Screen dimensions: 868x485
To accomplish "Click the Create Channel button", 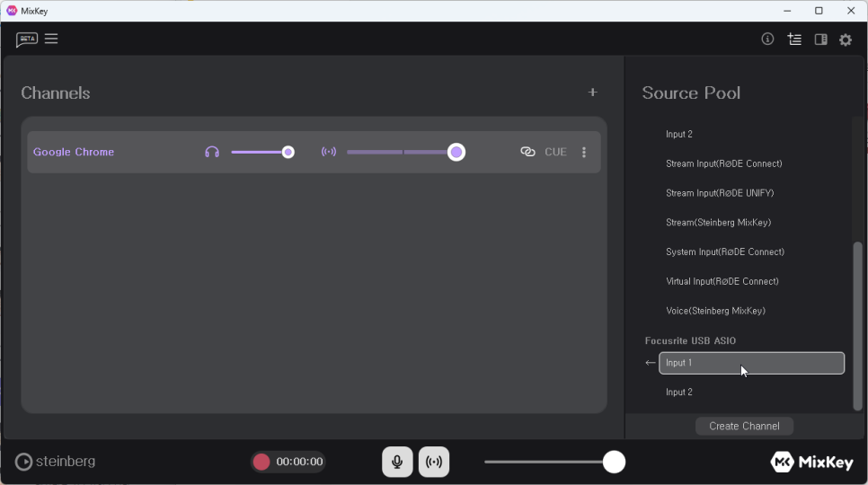I will 744,427.
